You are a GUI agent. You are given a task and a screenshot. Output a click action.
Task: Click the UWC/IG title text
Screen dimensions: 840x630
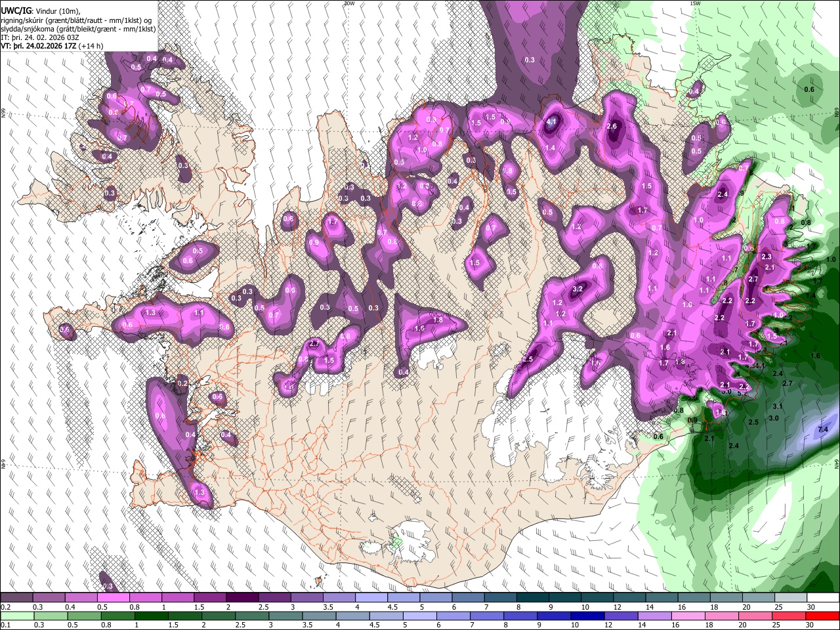pyautogui.click(x=16, y=10)
